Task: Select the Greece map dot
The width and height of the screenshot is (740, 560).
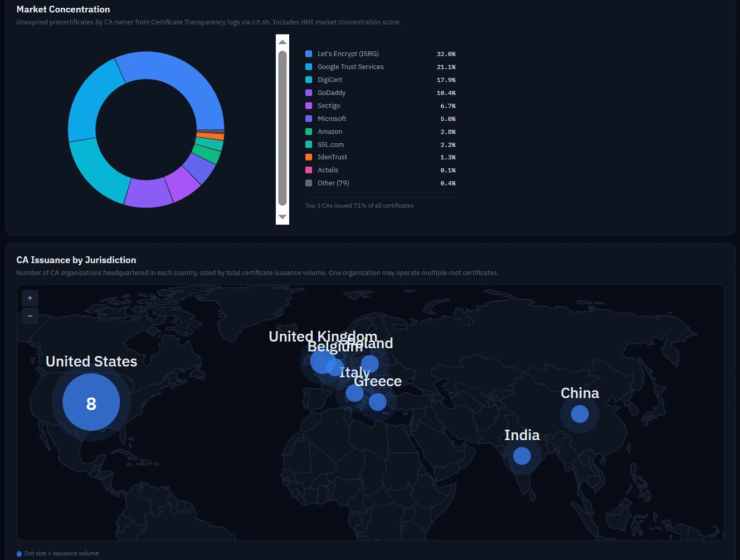Action: click(x=378, y=402)
